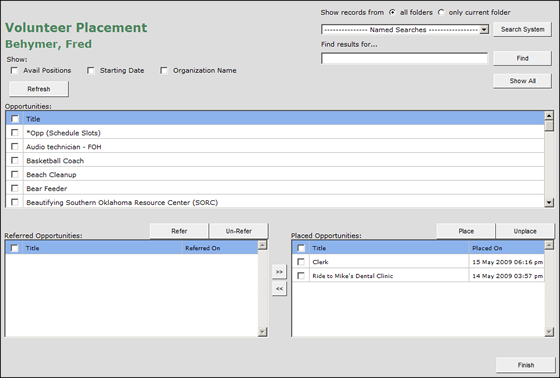Click the '15 May 2009 06:16 pm' date cell

(x=508, y=262)
